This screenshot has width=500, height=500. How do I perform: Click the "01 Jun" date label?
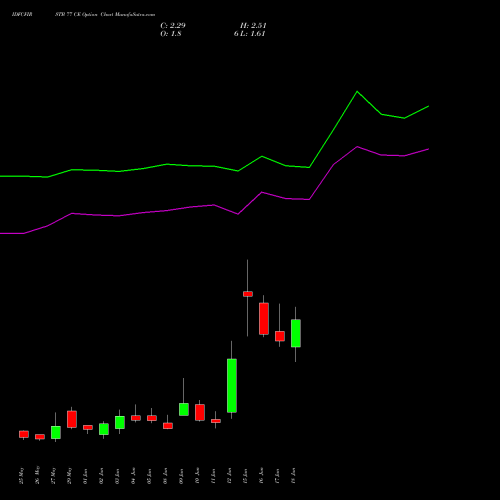pos(86,476)
